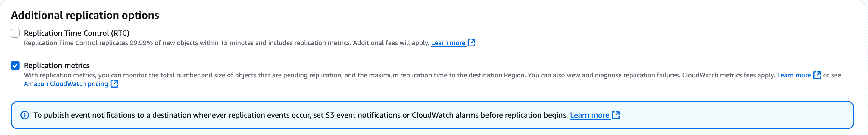Screen dimensions: 868x135
Task: Click the replication metrics description paragraph
Action: (270, 75)
